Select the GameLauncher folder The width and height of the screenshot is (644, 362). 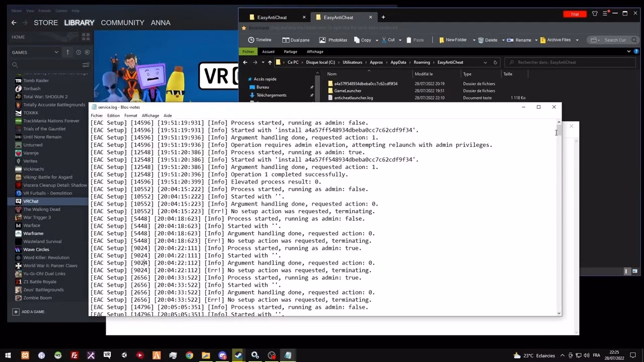pyautogui.click(x=348, y=91)
